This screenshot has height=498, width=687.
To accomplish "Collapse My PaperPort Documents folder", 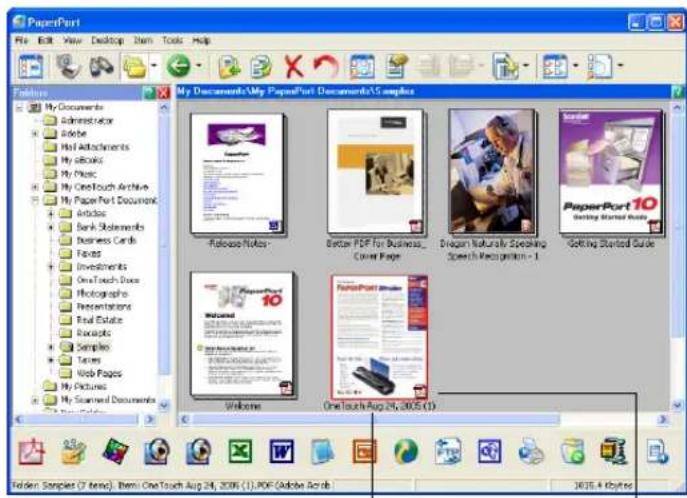I will click(x=35, y=201).
